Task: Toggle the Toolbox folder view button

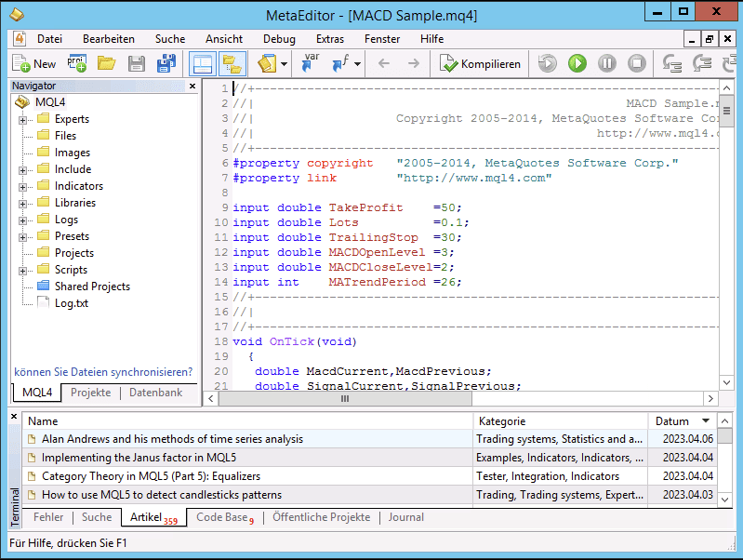Action: [232, 63]
